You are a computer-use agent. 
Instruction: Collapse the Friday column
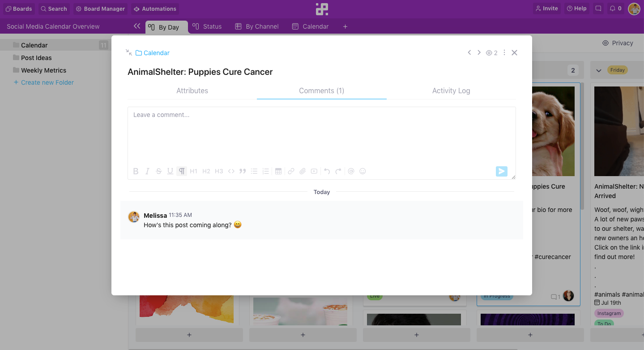tap(599, 70)
